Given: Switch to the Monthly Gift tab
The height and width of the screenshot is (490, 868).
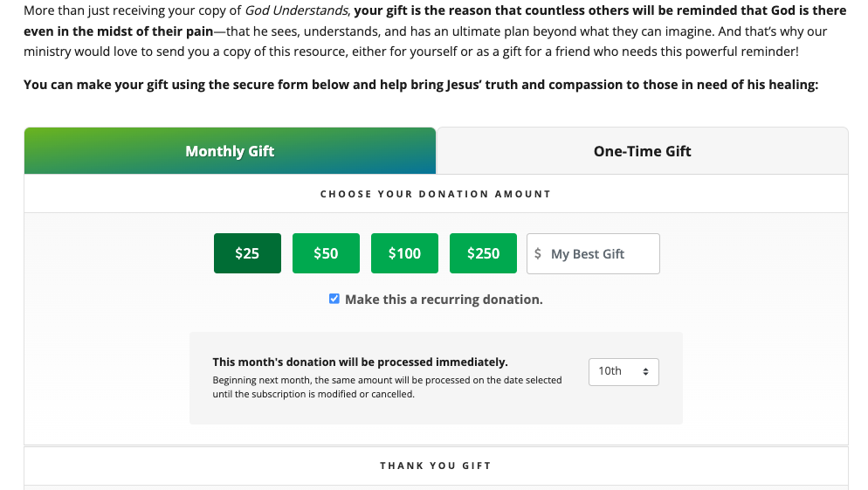Looking at the screenshot, I should pos(230,151).
